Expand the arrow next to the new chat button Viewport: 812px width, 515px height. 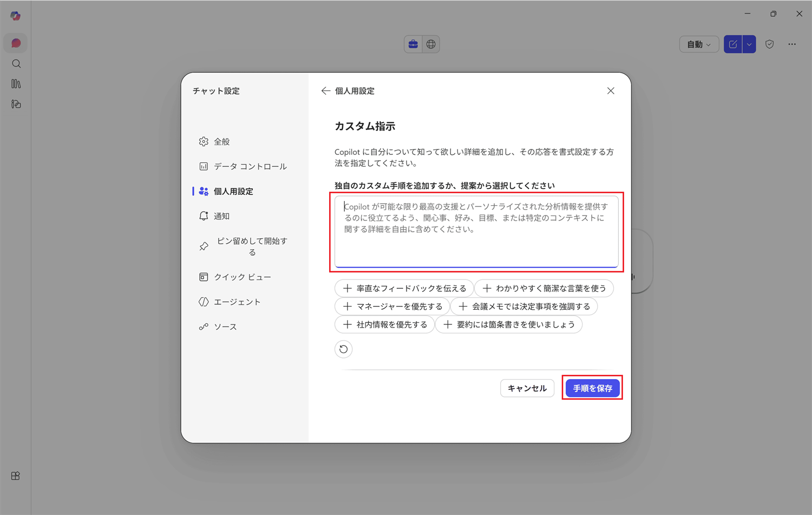click(749, 44)
